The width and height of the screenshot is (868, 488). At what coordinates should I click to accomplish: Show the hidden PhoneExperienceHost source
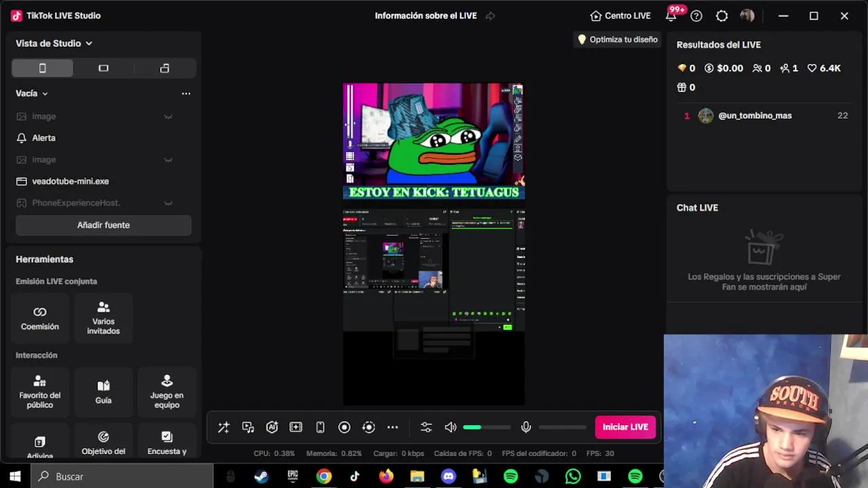click(x=168, y=203)
